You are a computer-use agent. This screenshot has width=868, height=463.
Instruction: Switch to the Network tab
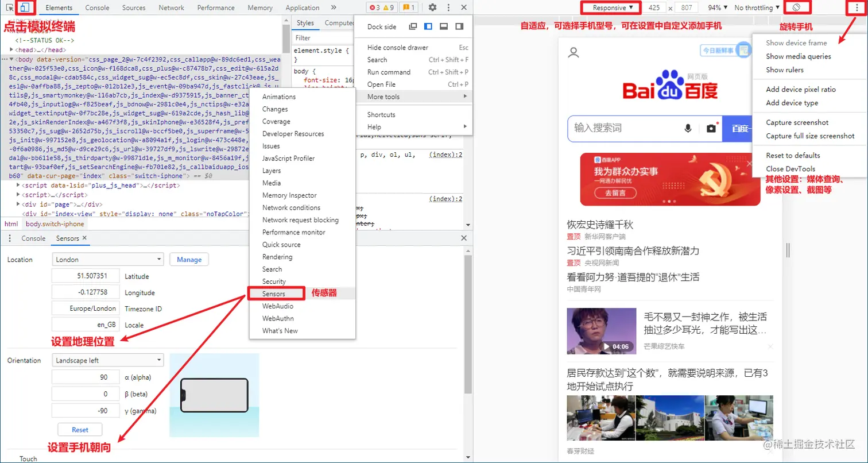pyautogui.click(x=171, y=7)
